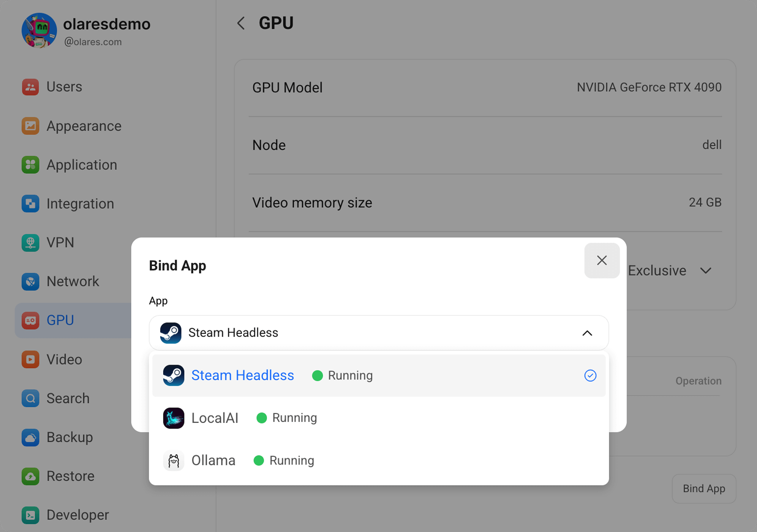Choose Ollama from the app list

(x=213, y=460)
